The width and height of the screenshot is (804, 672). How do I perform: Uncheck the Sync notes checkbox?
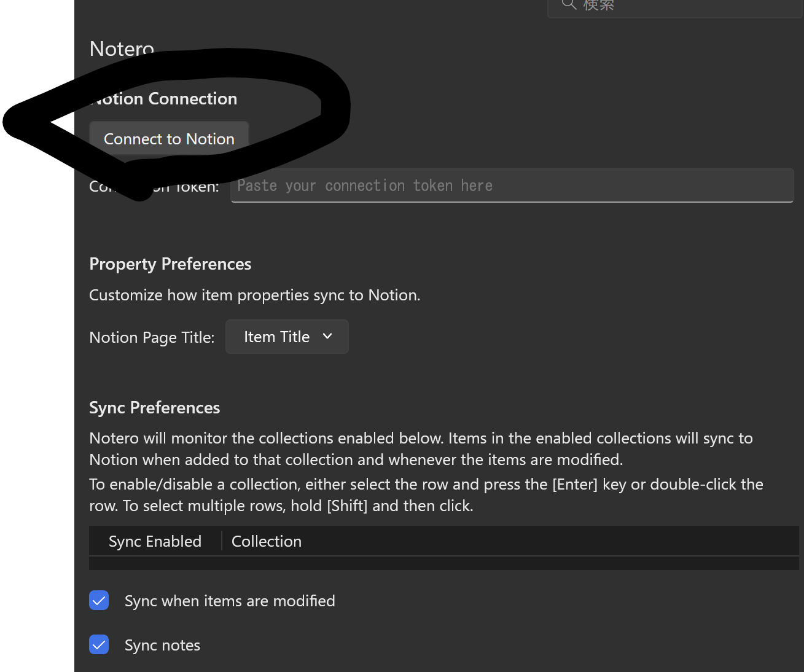coord(99,644)
